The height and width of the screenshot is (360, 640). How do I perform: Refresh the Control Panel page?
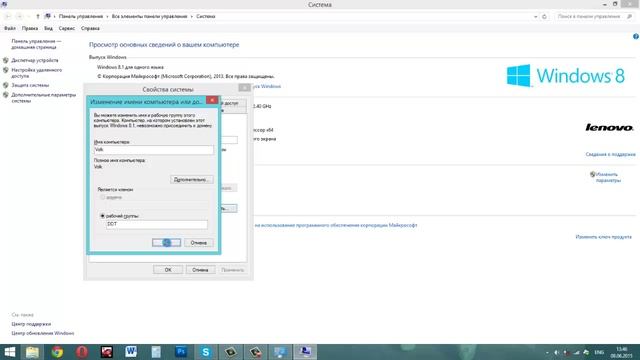544,17
